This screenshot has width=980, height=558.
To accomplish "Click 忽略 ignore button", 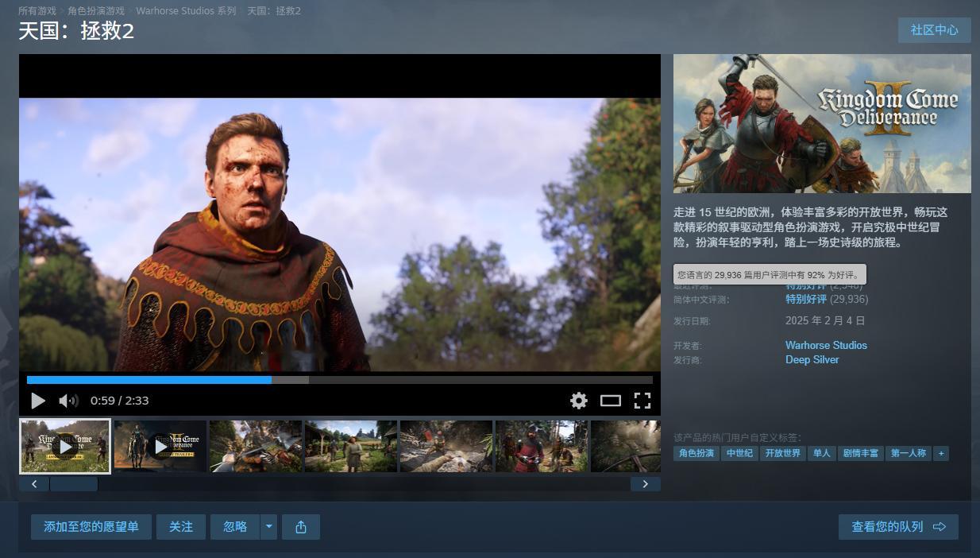I will coord(235,527).
